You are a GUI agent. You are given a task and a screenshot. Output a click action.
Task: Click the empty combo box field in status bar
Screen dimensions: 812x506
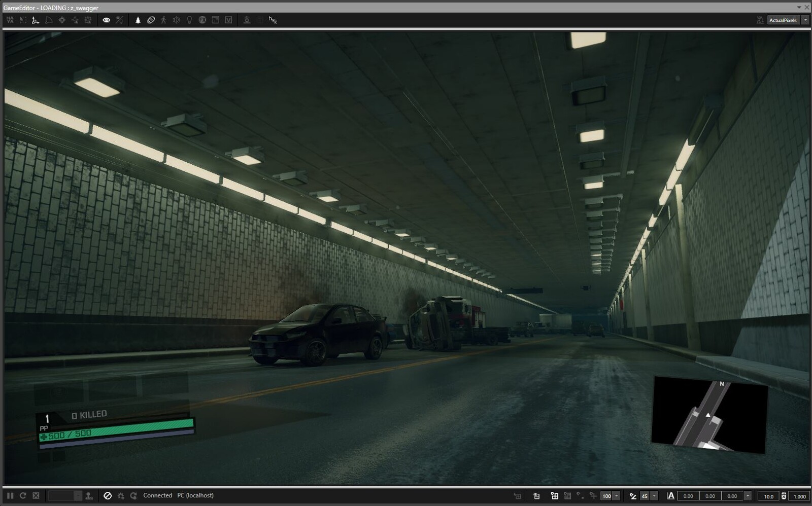tap(61, 496)
